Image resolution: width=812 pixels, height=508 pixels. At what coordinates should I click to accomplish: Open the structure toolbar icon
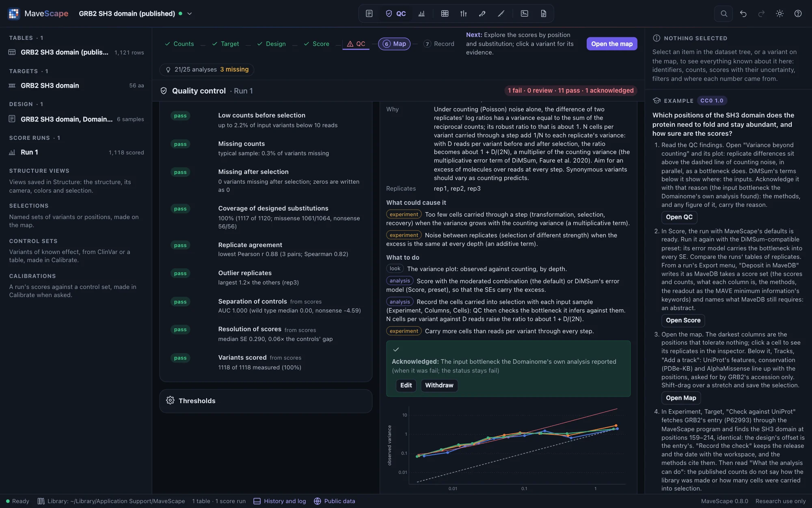point(482,13)
